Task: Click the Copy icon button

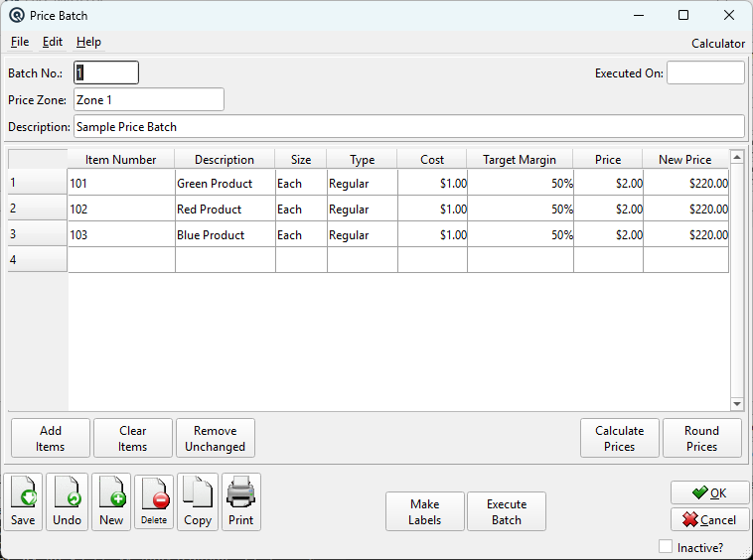Action: pos(198,501)
